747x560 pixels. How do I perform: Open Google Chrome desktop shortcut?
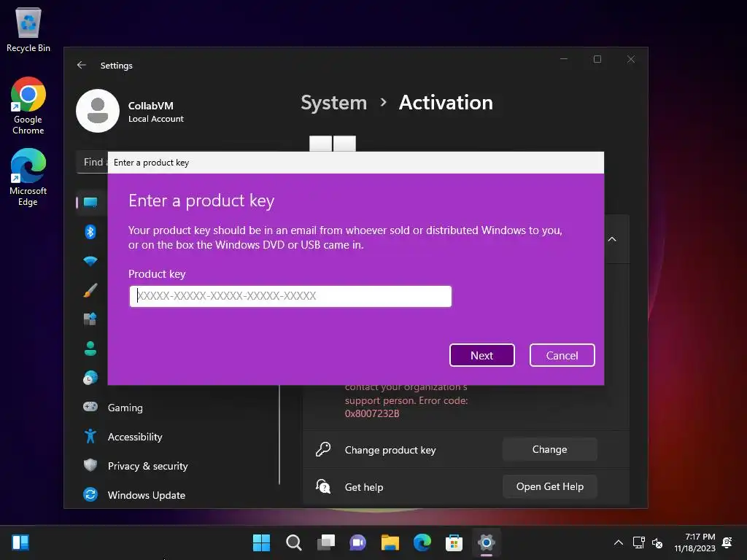click(x=28, y=106)
